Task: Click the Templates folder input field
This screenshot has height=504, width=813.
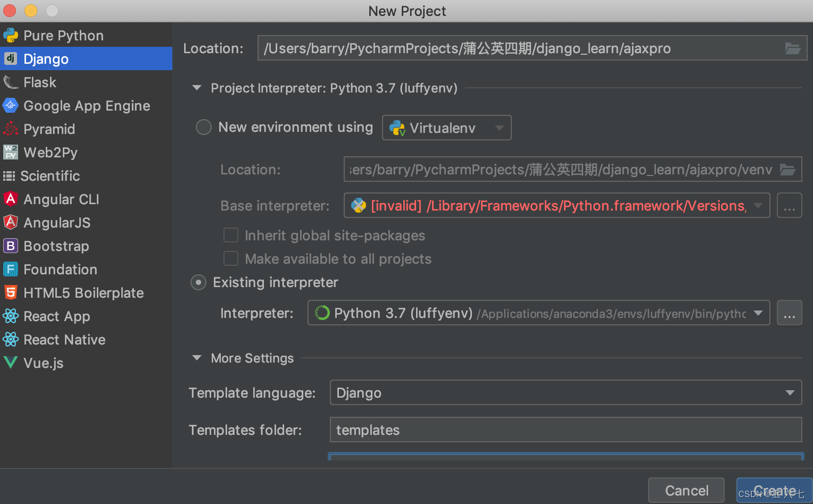Action: point(566,430)
